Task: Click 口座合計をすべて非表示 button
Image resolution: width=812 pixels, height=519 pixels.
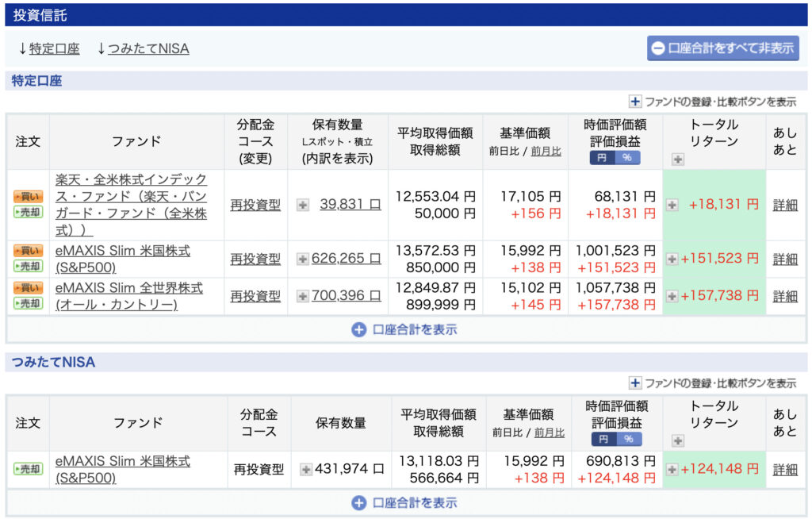Action: [x=723, y=48]
